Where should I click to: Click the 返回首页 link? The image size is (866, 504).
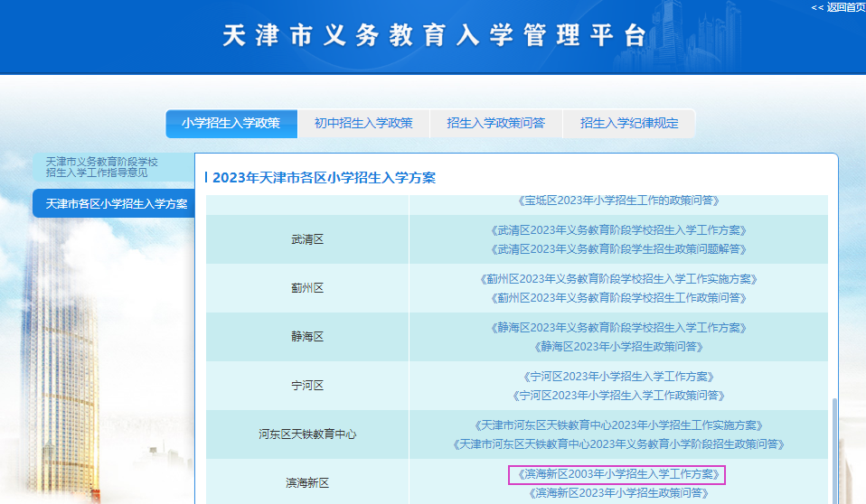(x=838, y=7)
